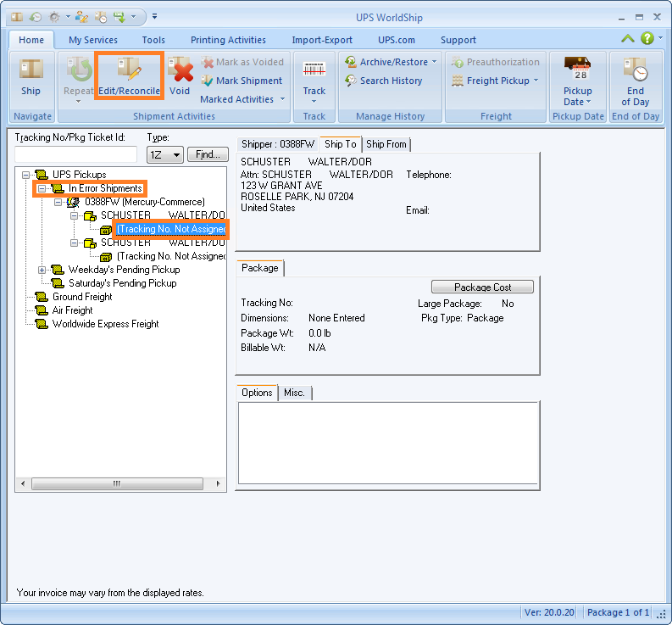Viewport: 672px width, 625px height.
Task: Collapse first SCHUSTER shipment node
Action: pos(74,215)
